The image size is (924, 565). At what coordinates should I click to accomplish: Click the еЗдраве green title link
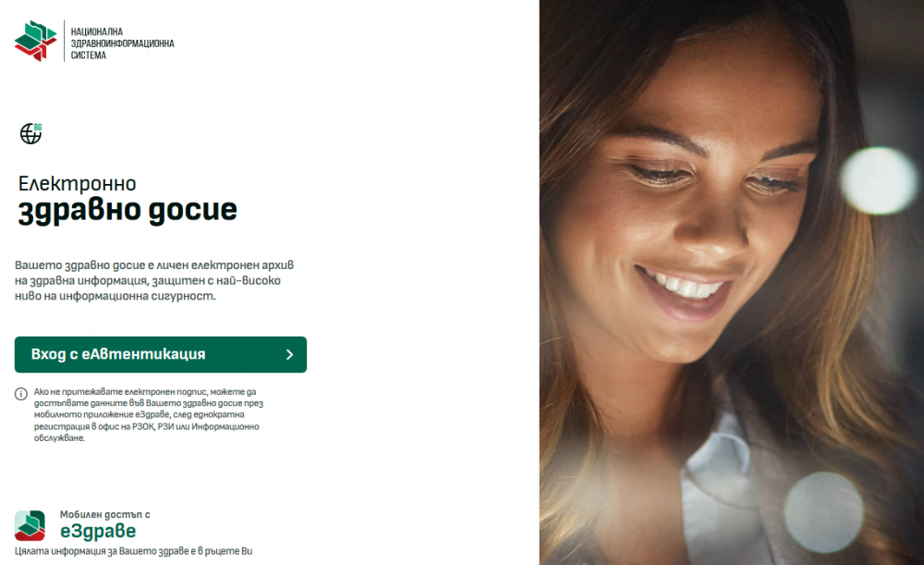(98, 531)
